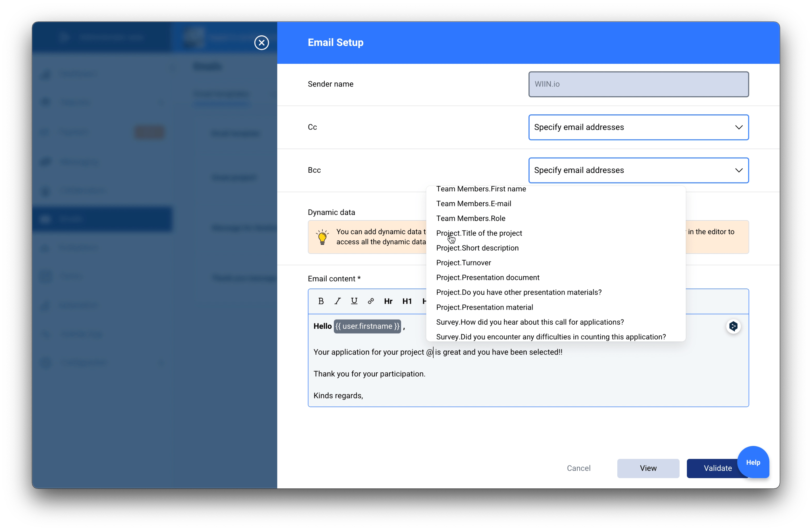
Task: Click the Cancel button
Action: 579,468
